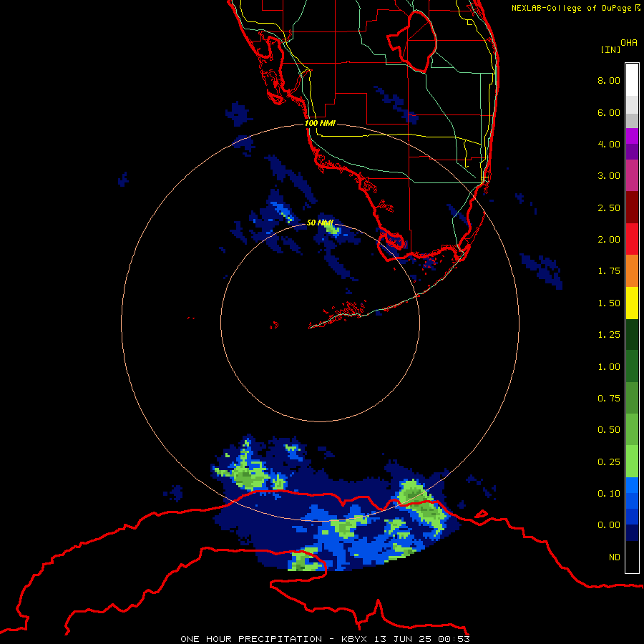Click the 50 NMI range ring label
The image size is (644, 644).
coord(320,223)
